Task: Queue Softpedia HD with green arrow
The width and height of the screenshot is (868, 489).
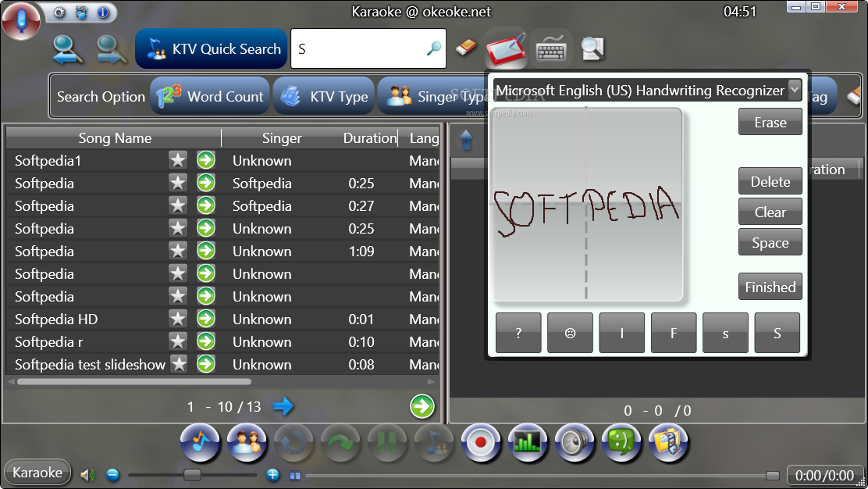Action: 206,319
